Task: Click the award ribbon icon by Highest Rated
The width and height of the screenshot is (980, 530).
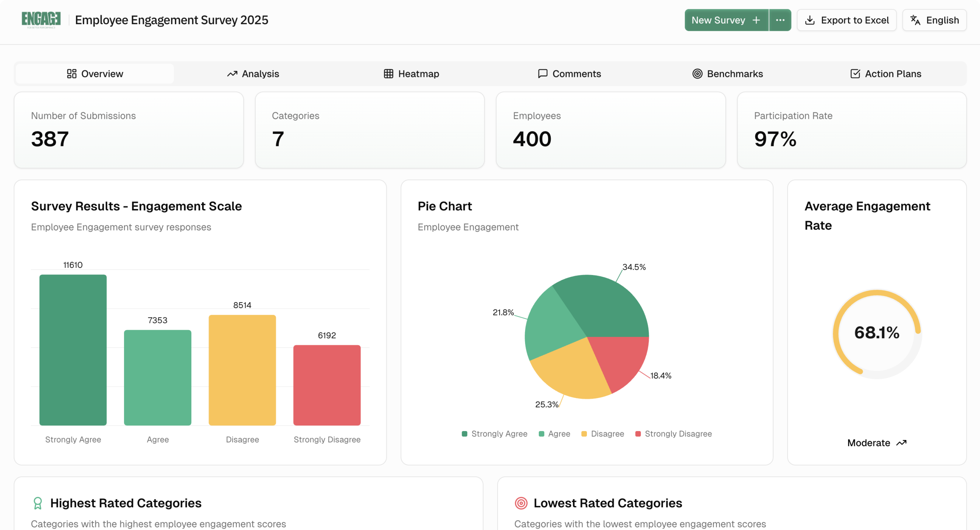Action: (38, 503)
